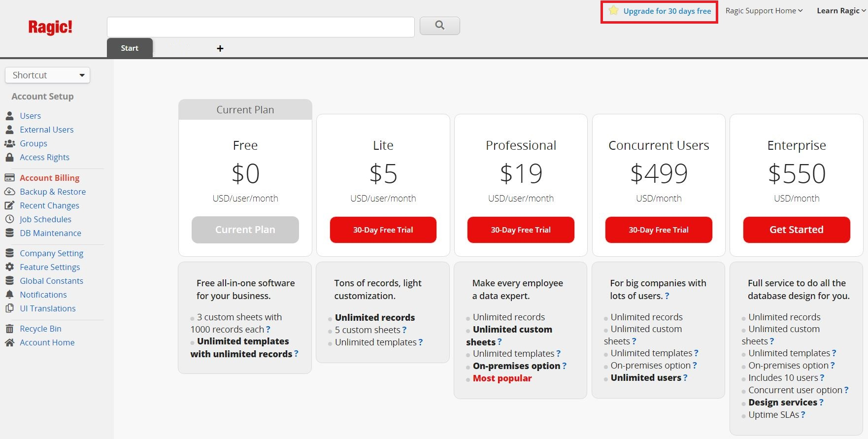Expand the Learn Ragic menu

[841, 11]
